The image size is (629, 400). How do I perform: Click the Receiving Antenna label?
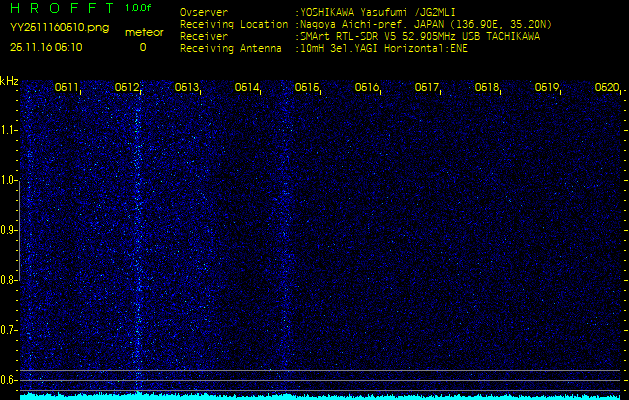tap(231, 49)
